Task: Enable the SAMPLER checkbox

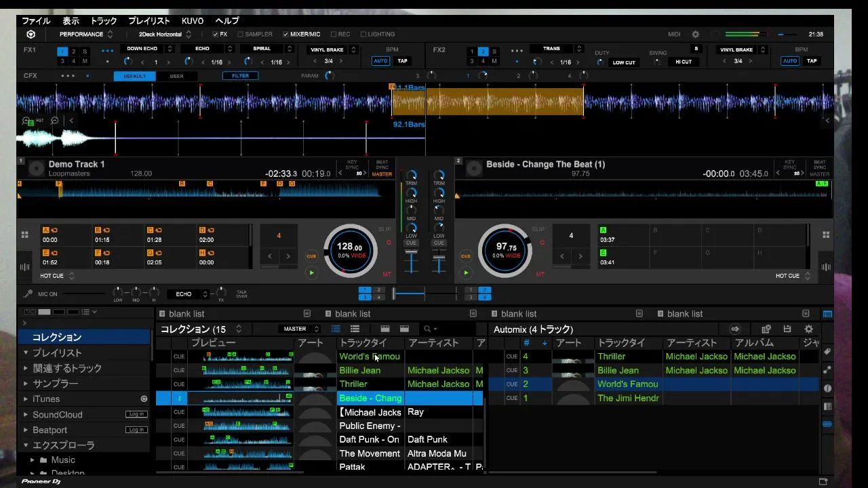Action: (241, 35)
